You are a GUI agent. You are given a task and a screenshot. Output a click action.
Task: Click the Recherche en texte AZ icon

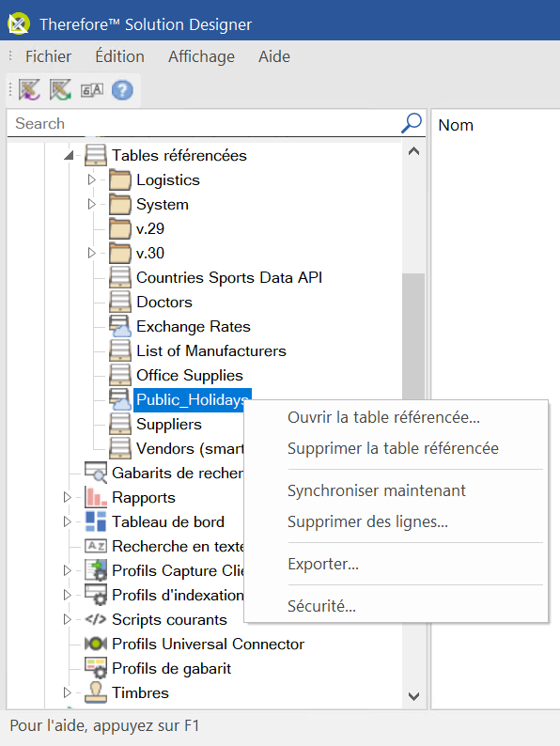96,546
